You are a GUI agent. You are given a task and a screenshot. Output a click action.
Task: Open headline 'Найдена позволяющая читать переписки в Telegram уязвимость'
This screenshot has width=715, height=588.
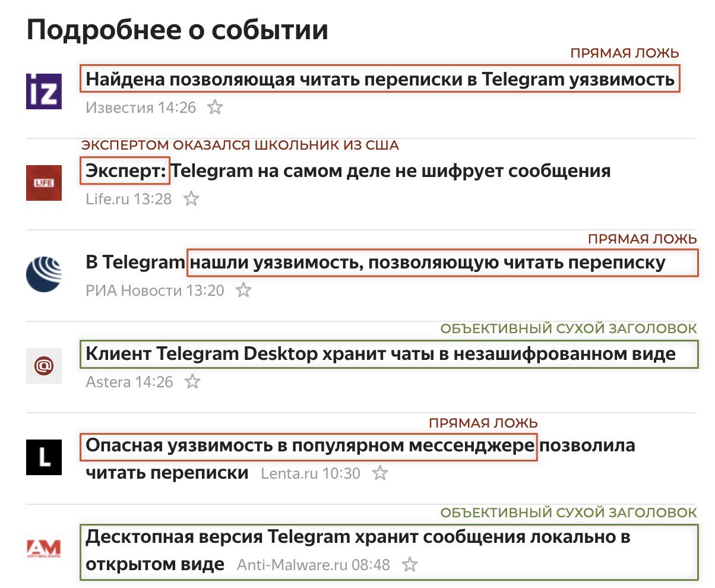click(380, 79)
